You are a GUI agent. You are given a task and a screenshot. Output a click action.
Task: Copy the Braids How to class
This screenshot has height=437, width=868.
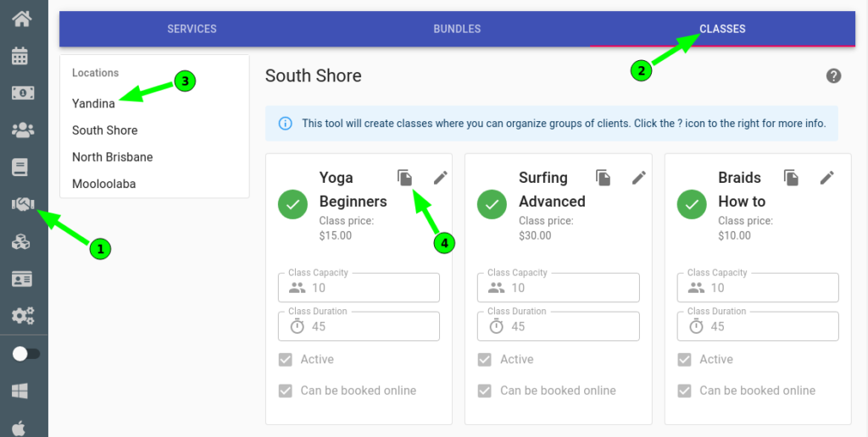click(792, 178)
